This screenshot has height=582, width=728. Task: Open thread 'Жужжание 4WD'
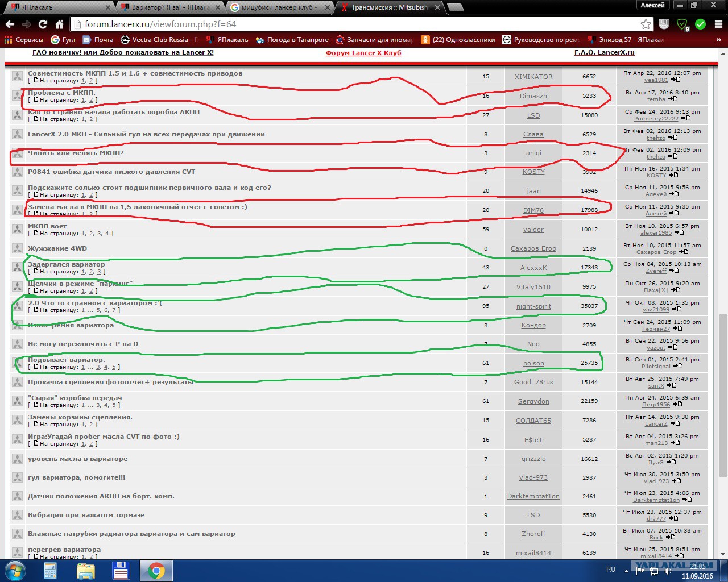click(x=57, y=248)
